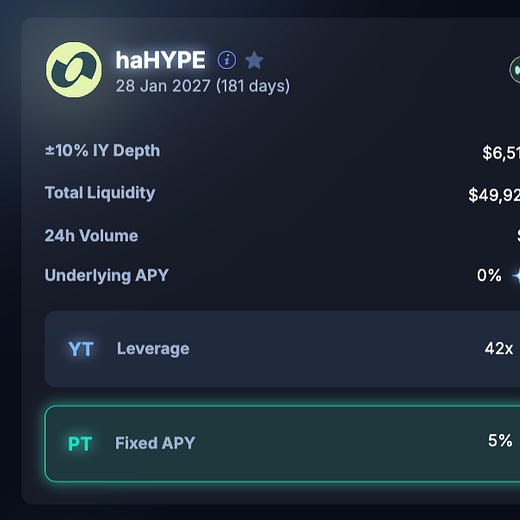This screenshot has width=520, height=520.
Task: Open the YT Leverage row
Action: (x=282, y=349)
